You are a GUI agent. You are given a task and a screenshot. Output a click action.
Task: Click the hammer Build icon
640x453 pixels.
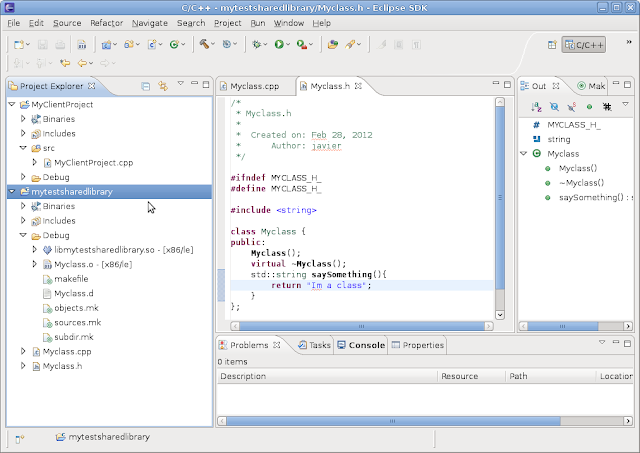(204, 44)
